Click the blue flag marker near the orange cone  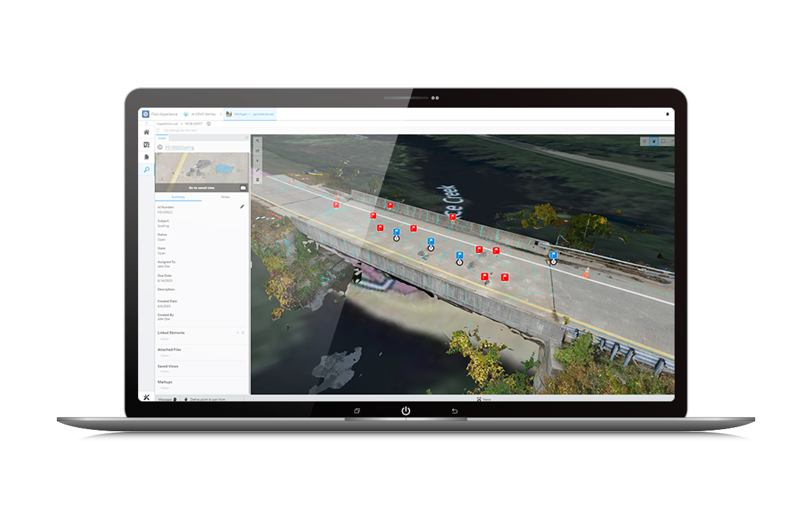coord(554,255)
